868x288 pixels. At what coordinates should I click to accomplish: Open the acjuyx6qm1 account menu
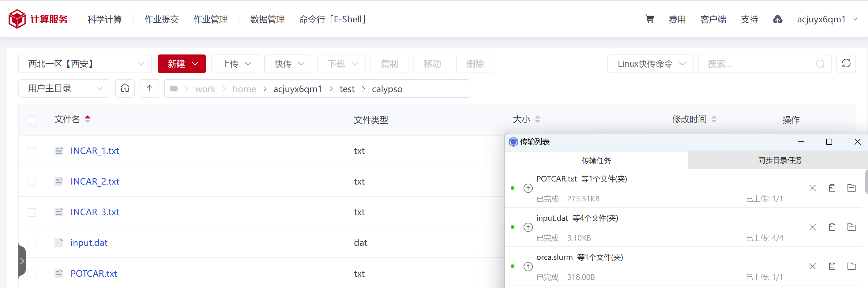click(x=827, y=19)
